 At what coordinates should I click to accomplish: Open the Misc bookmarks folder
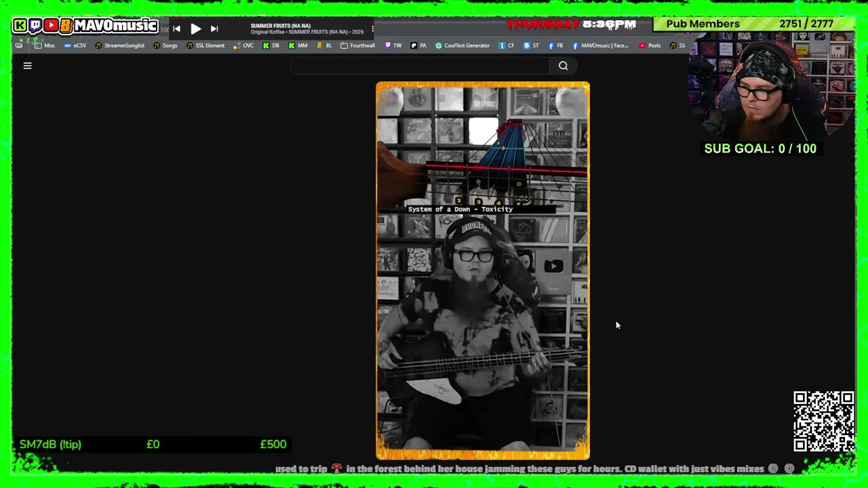pos(45,45)
